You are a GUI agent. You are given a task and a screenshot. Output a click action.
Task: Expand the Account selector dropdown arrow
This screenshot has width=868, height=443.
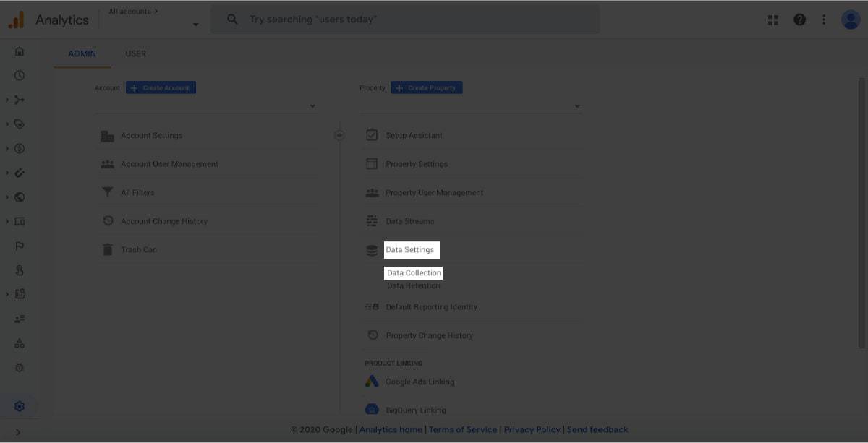tap(312, 106)
